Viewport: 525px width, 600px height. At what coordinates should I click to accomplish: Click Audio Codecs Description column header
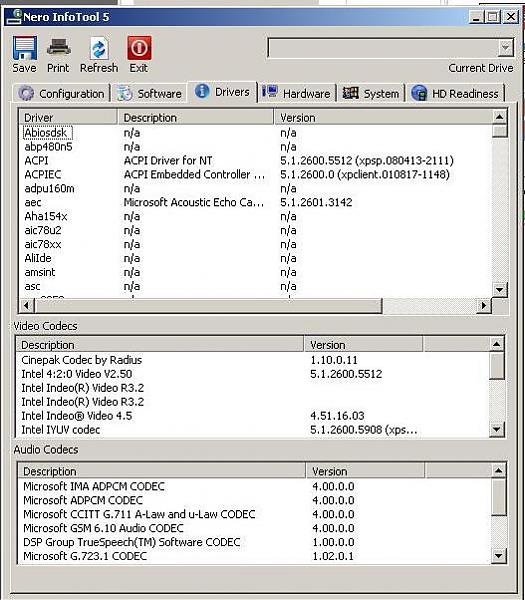click(161, 471)
